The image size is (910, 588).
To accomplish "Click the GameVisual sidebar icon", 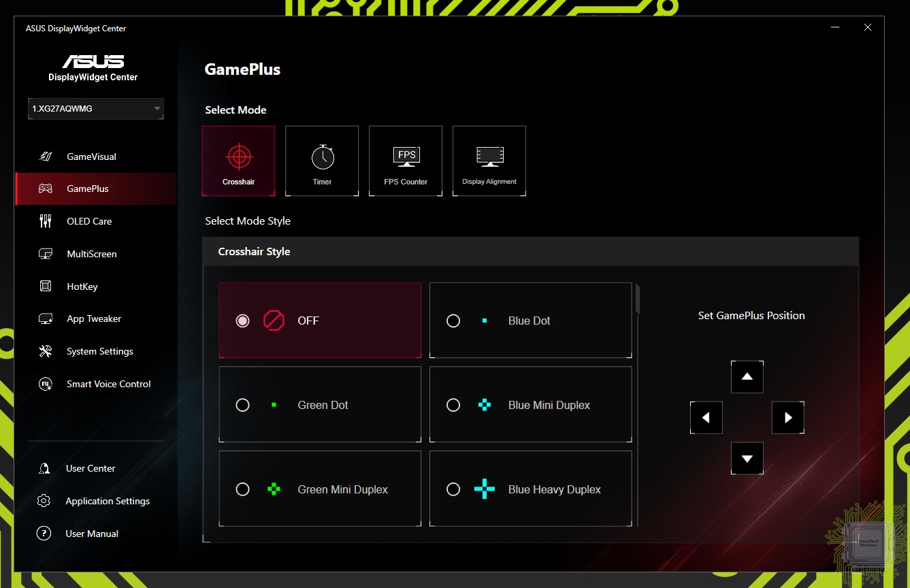I will [x=46, y=157].
